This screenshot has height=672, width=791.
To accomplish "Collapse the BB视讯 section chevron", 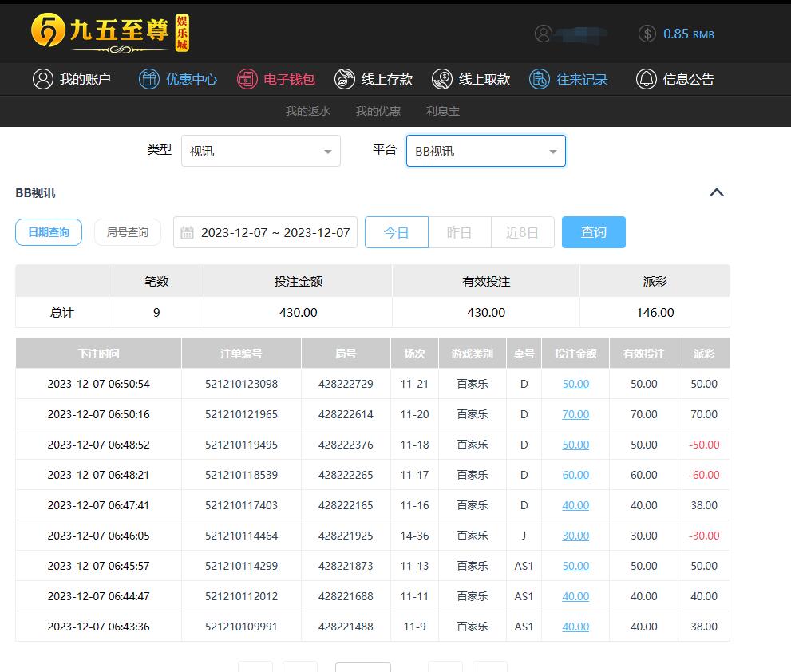I will click(716, 192).
